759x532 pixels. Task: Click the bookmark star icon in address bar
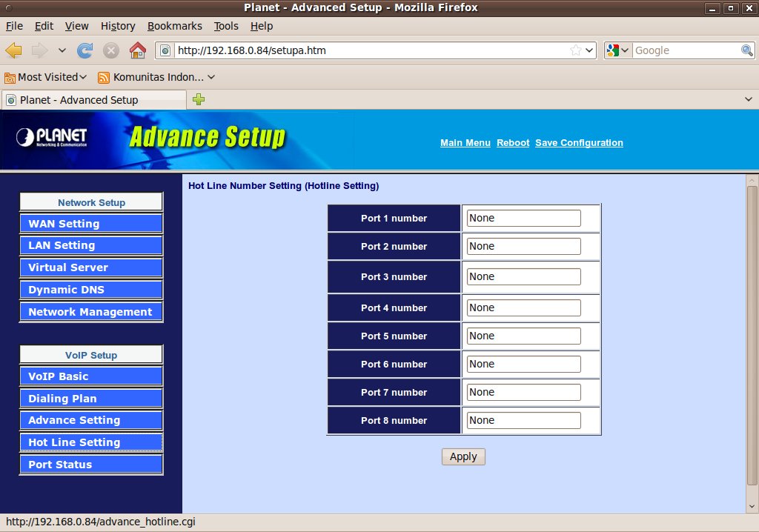575,50
